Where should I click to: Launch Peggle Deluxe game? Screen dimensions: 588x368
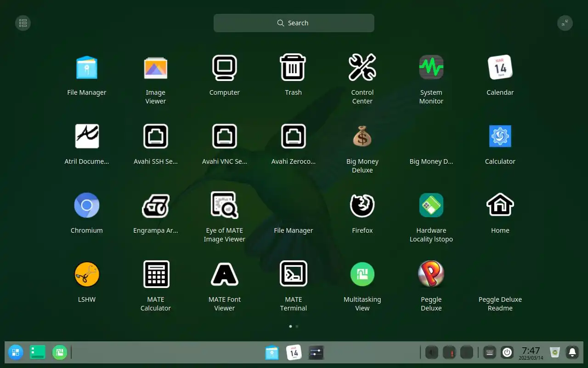(431, 275)
